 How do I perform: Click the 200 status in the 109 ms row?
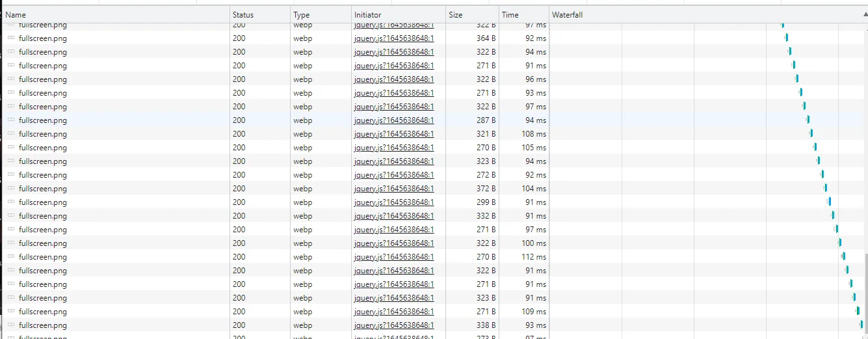click(239, 312)
